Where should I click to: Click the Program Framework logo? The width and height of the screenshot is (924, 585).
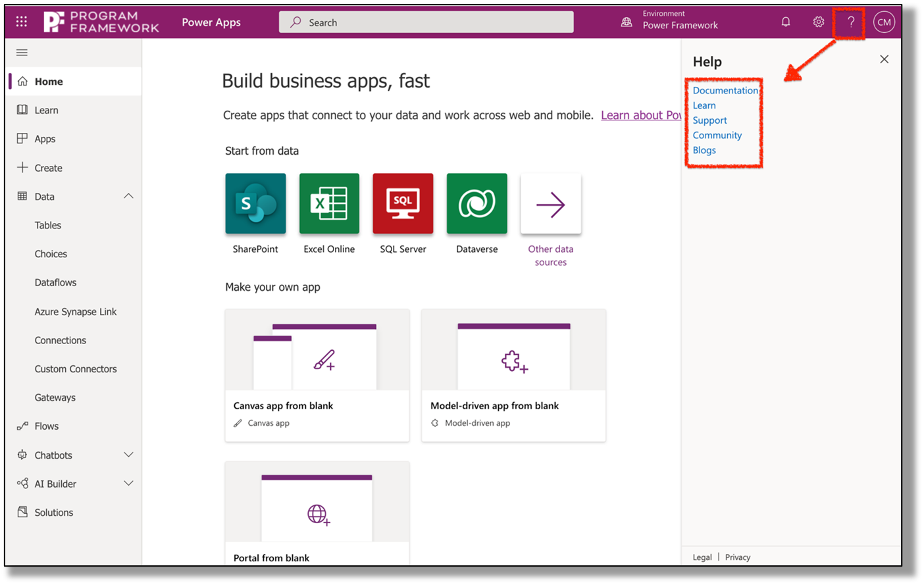click(101, 22)
